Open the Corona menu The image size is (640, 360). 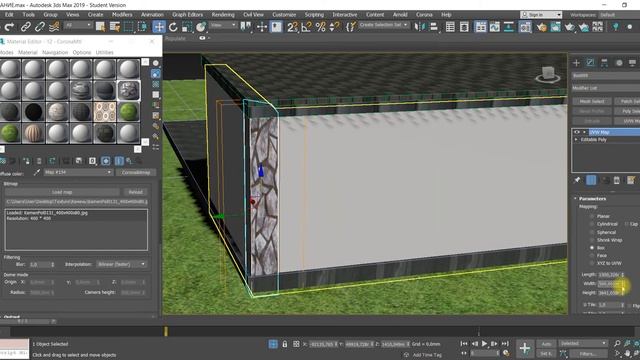point(424,15)
